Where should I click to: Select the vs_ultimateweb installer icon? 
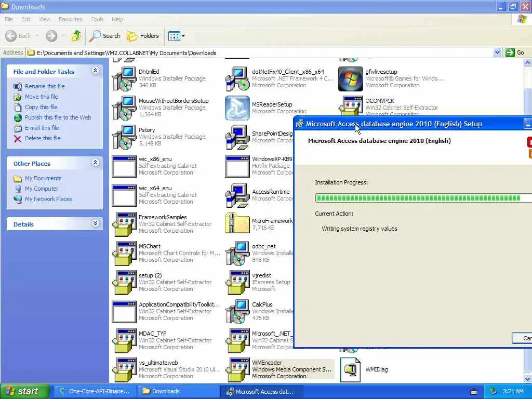124,370
